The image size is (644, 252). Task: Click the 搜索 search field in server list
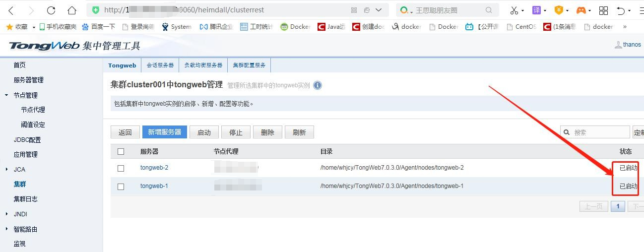click(x=595, y=132)
